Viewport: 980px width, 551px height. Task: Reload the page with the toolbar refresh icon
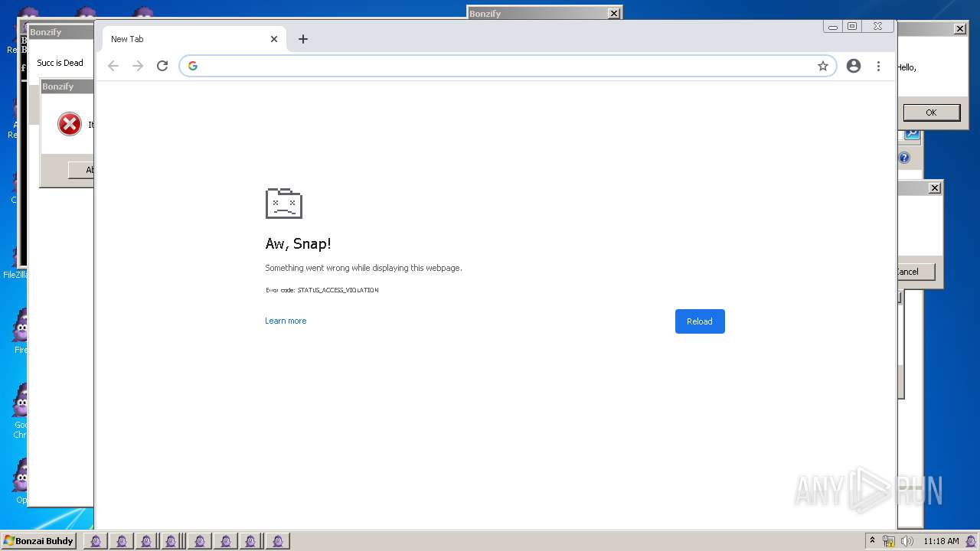162,66
